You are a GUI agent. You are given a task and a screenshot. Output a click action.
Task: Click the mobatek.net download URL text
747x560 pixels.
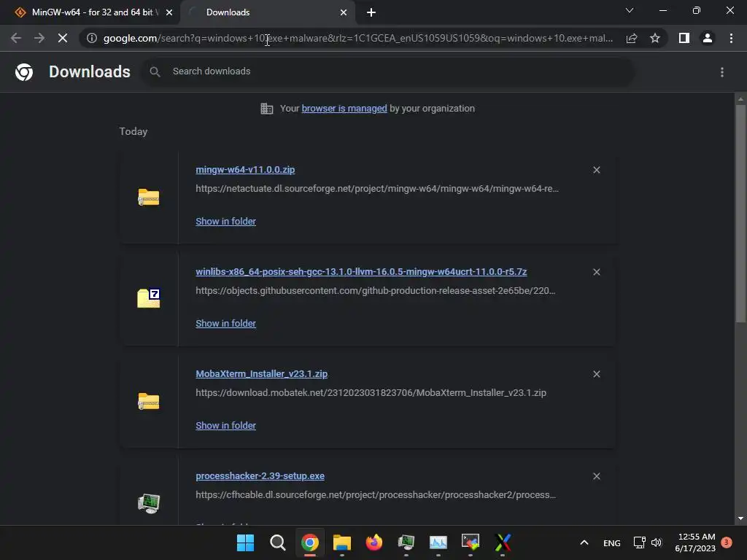pyautogui.click(x=371, y=393)
